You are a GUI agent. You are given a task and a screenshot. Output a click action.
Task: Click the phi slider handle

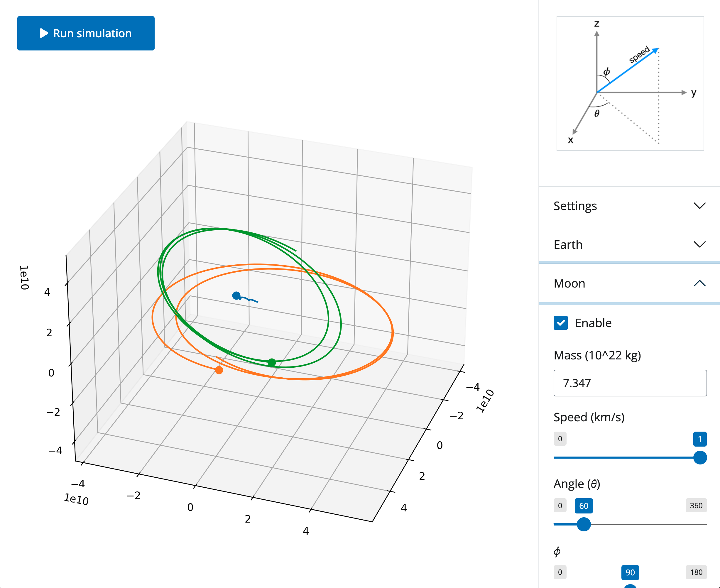pos(630,586)
